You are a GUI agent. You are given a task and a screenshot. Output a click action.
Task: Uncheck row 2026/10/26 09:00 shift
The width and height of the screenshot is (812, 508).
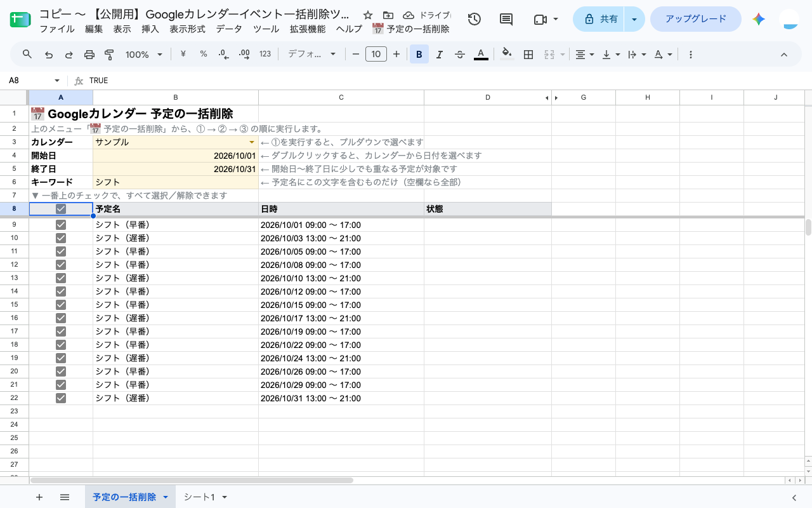[61, 371]
